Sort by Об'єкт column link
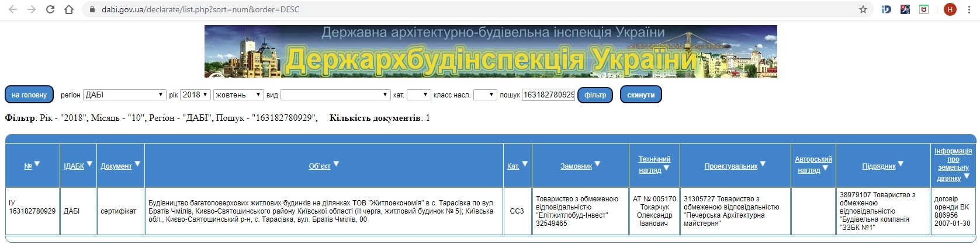This screenshot has width=980, height=248. point(320,166)
